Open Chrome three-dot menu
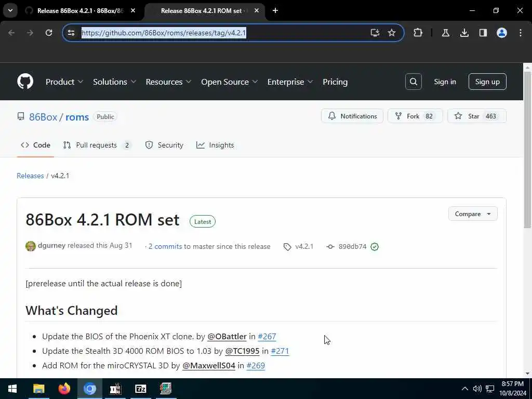Image resolution: width=532 pixels, height=399 pixels. pyautogui.click(x=521, y=33)
